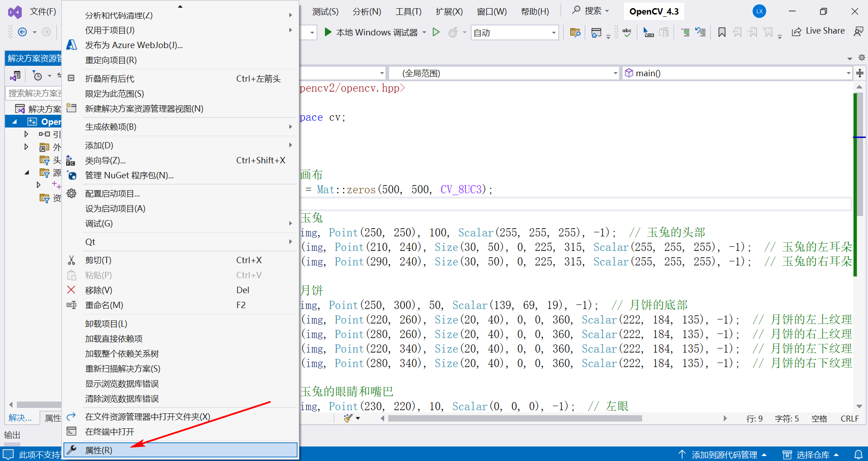This screenshot has height=461, width=868.
Task: Open the 扩展(X) menu
Action: (x=449, y=11)
